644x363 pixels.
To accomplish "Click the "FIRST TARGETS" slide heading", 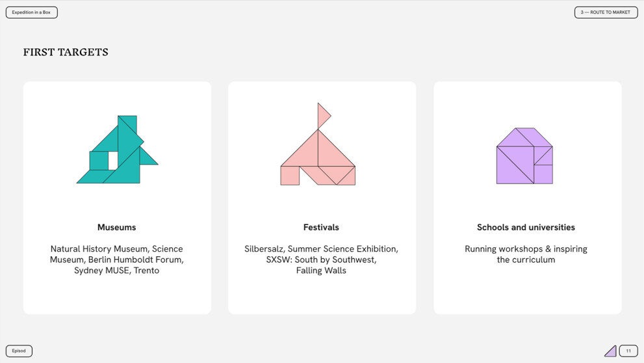I will 66,53.
